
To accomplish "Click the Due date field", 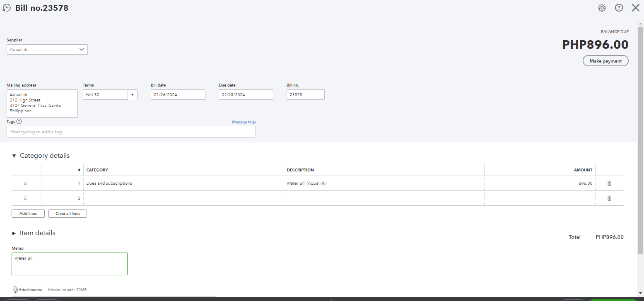I will [x=246, y=94].
